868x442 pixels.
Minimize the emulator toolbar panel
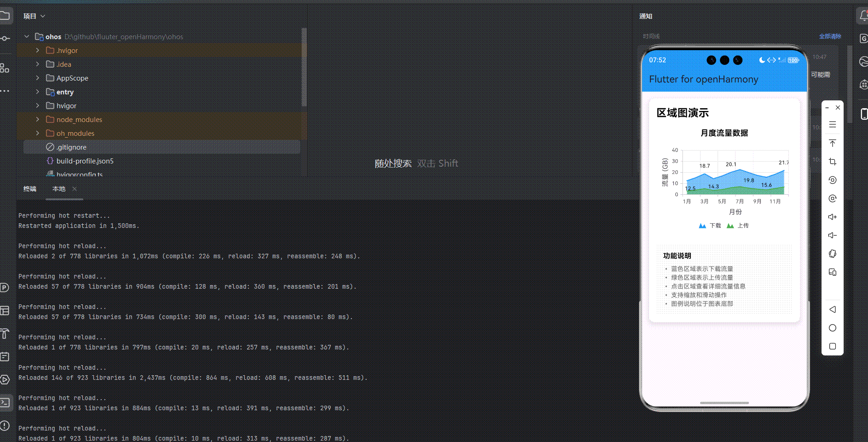pyautogui.click(x=827, y=107)
